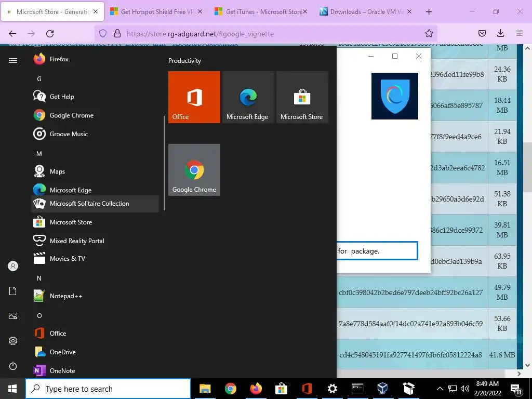Launch Get Help from the app list
This screenshot has height=399, width=532.
coord(95,96)
